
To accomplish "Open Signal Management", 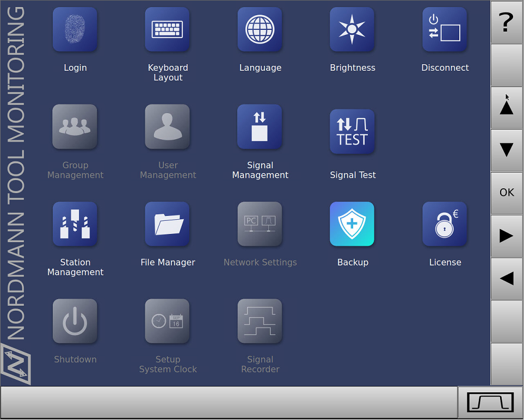I will point(260,127).
